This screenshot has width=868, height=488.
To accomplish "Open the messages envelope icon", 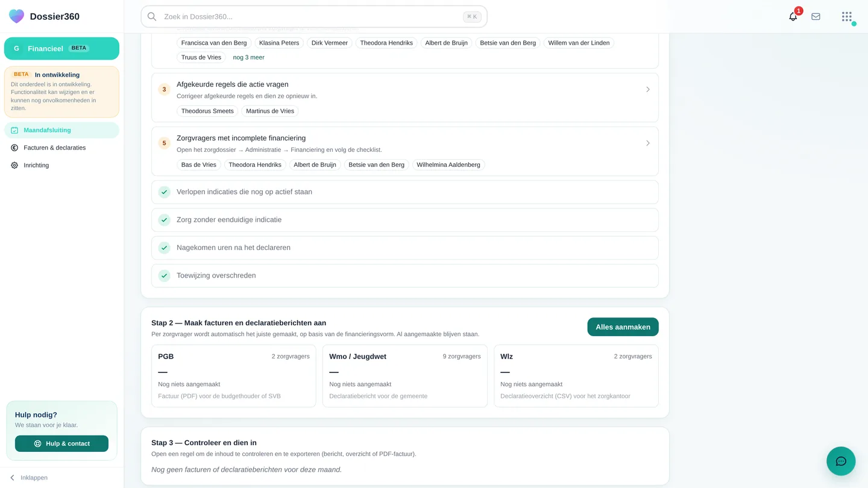I will point(816,17).
